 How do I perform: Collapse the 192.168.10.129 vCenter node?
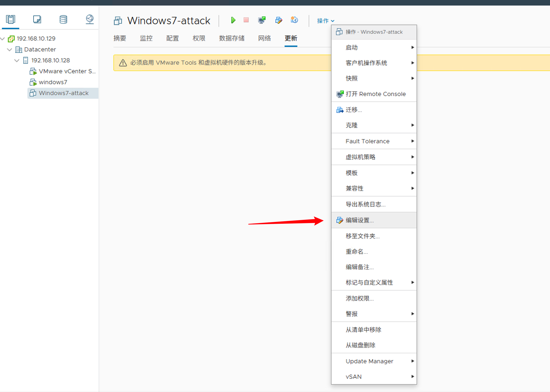click(3, 39)
